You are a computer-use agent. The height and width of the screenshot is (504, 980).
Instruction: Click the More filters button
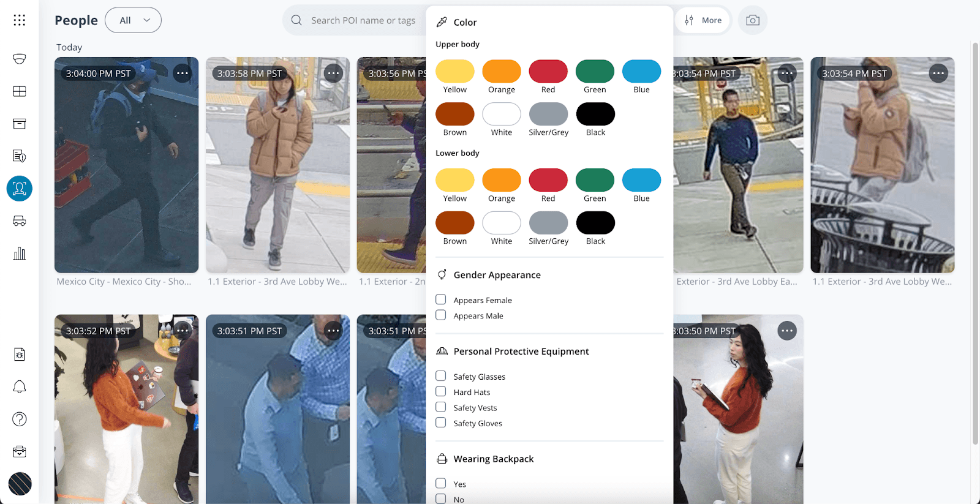(x=703, y=20)
